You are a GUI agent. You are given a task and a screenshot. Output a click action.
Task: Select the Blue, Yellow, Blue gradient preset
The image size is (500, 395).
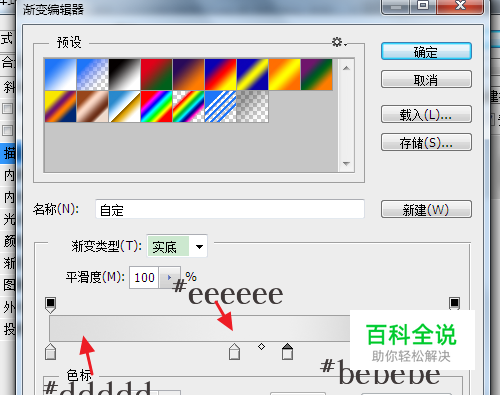pyautogui.click(x=252, y=75)
